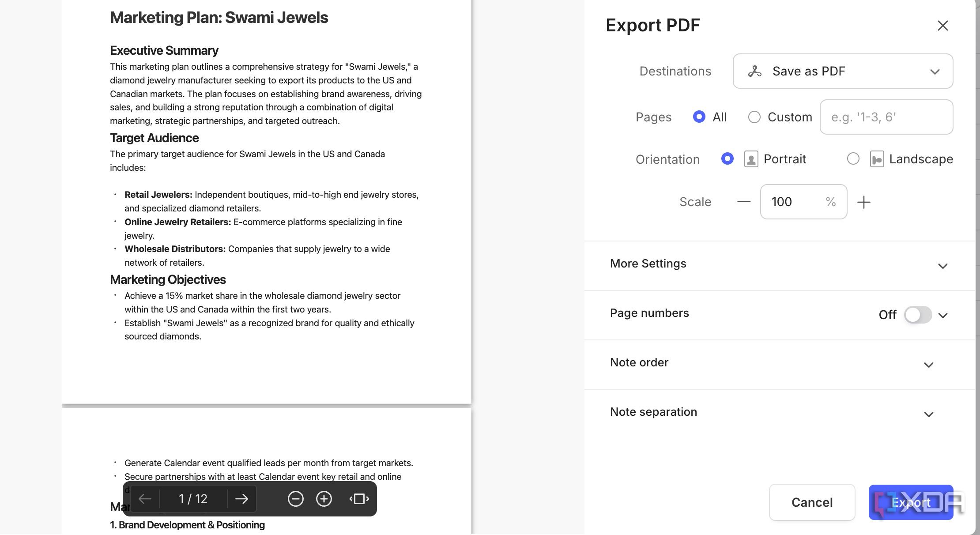Decrease scale with the minus button
This screenshot has height=535, width=980.
[x=744, y=202]
